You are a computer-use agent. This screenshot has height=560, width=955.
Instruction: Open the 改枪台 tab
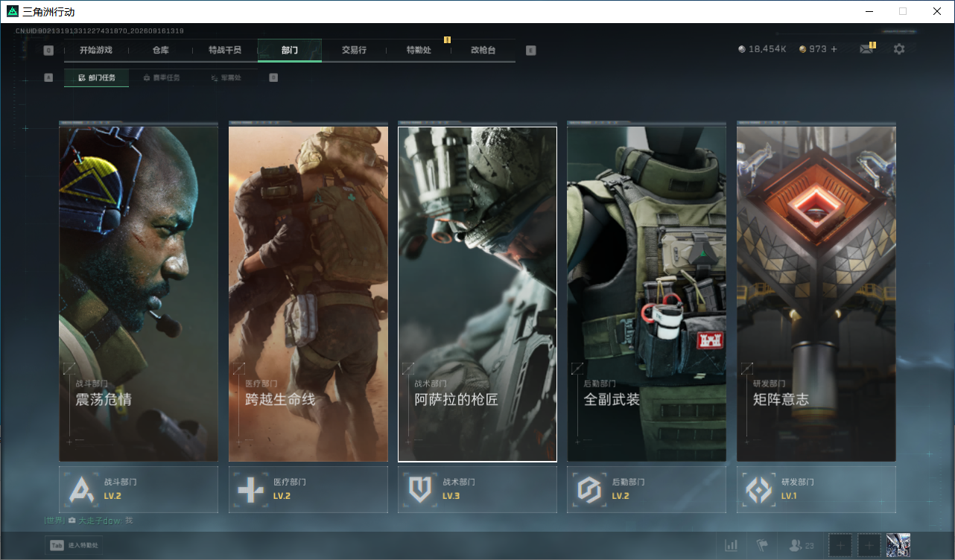coord(483,51)
